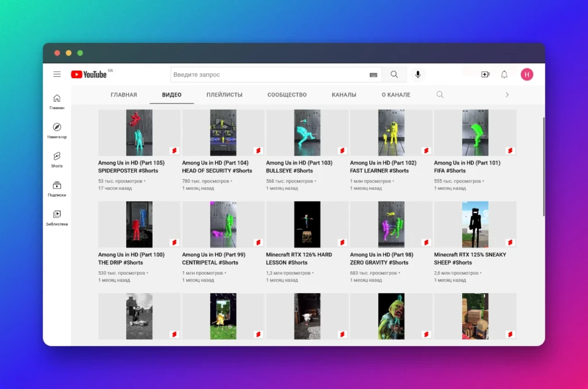Open BULLSEYE cyan figure thumbnail
Screen dimensions: 588x389
click(307, 132)
